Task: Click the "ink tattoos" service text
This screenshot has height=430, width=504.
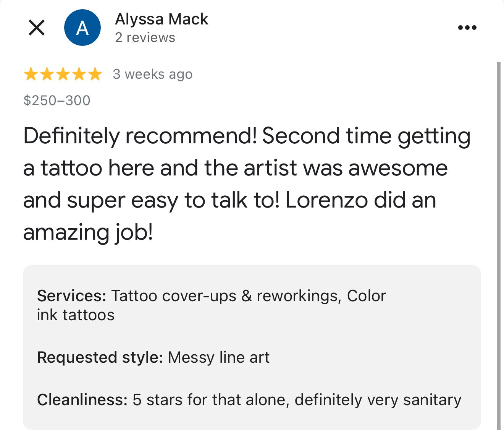Action: [x=76, y=315]
